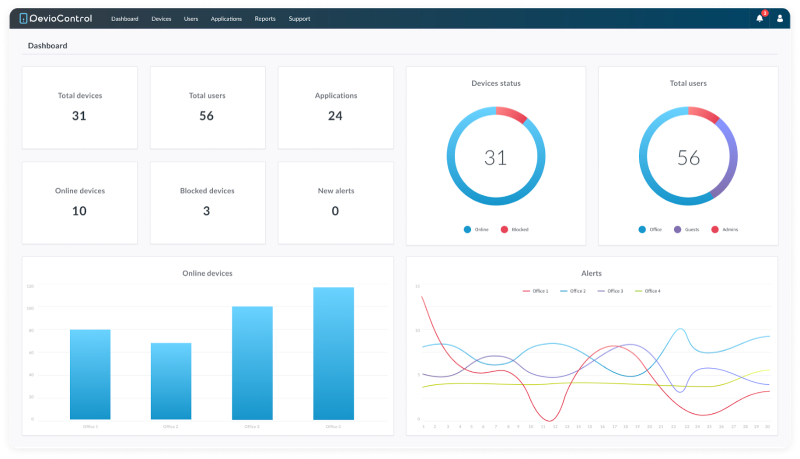Open the Applications menu item
800x459 pixels.
click(x=226, y=19)
